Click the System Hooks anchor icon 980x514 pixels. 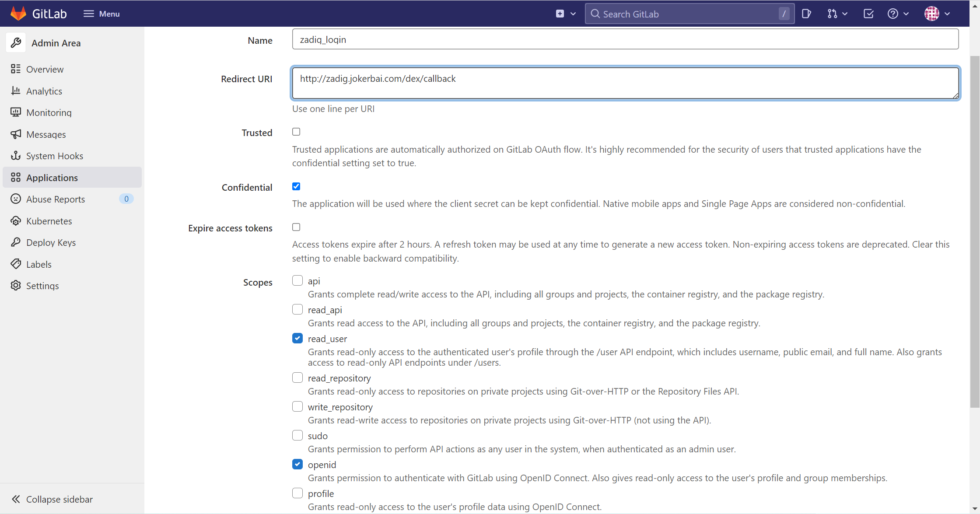click(16, 155)
